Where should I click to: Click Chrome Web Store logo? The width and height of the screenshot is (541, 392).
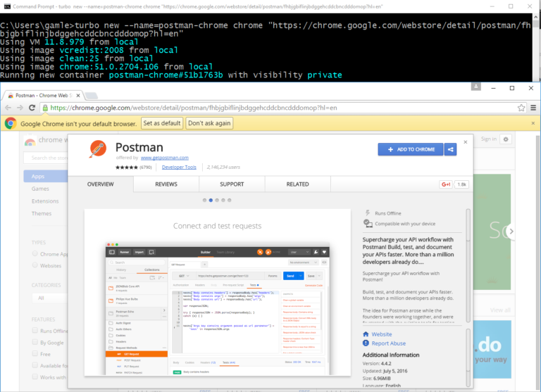coord(30,141)
